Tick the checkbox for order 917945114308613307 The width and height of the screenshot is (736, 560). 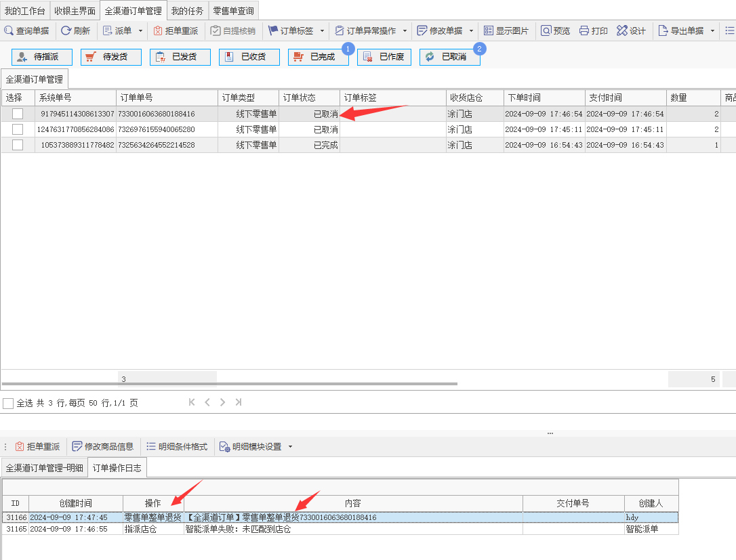pyautogui.click(x=18, y=114)
